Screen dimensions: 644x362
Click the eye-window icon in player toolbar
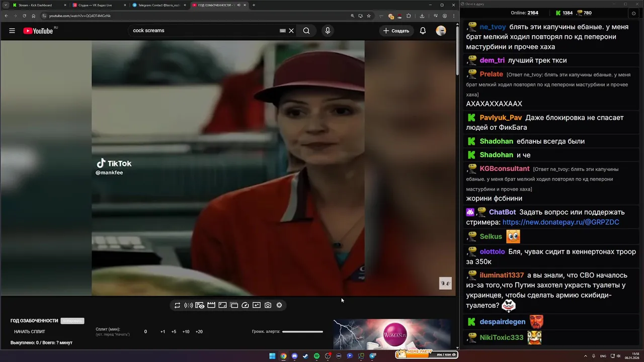click(x=200, y=305)
